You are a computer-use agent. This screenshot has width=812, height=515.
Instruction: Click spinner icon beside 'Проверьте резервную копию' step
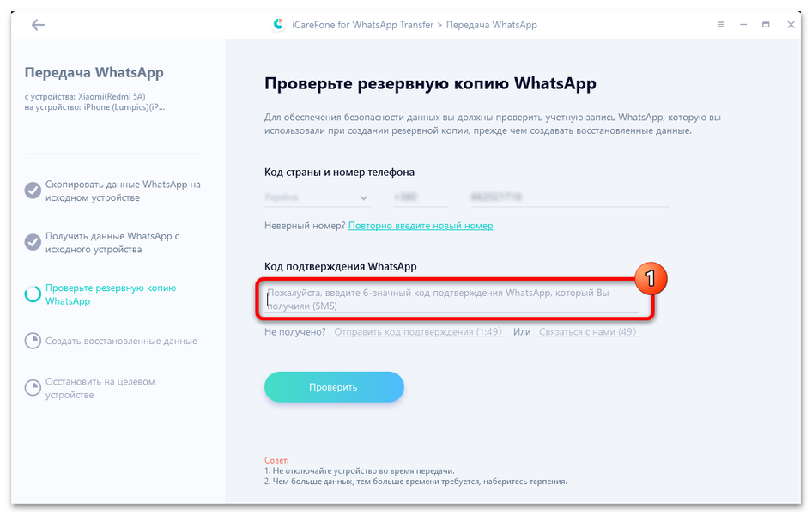coord(33,294)
